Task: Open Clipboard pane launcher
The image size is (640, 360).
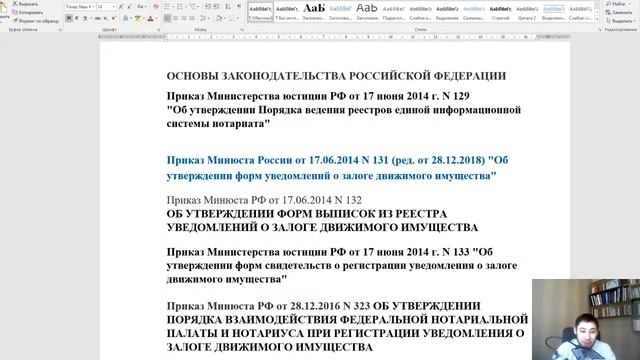Action: [60, 30]
